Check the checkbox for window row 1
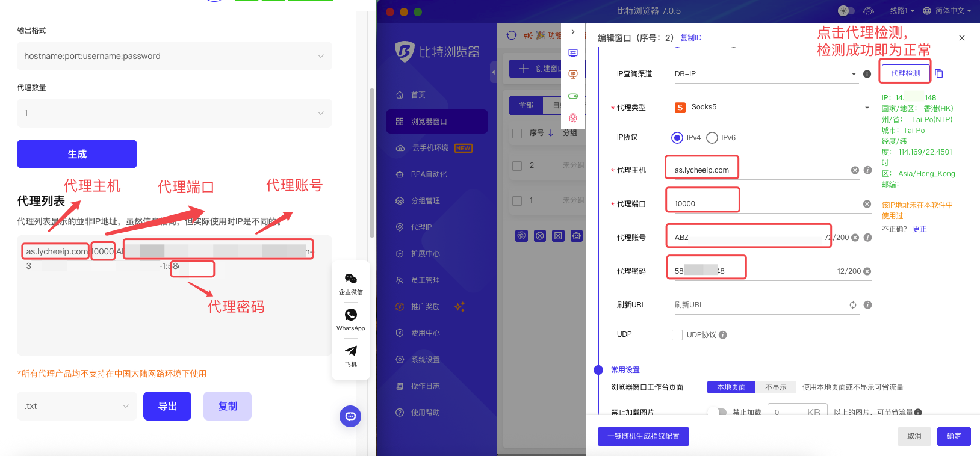This screenshot has height=456, width=980. 517,201
